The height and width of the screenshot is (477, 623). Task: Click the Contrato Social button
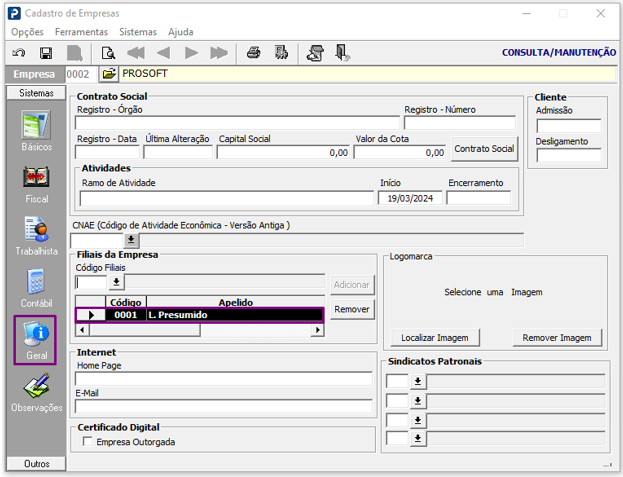pyautogui.click(x=484, y=149)
